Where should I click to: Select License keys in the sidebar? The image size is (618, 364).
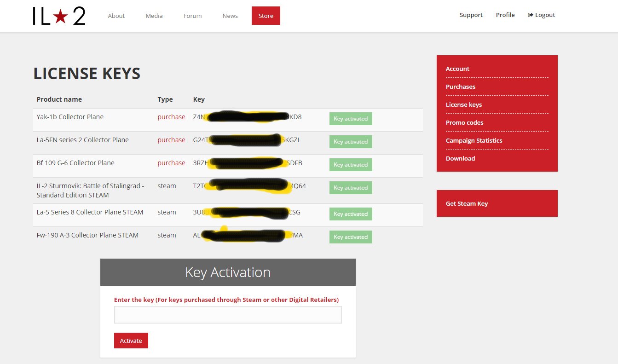(x=464, y=104)
